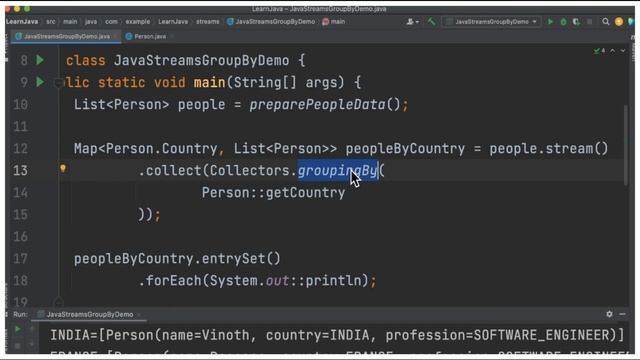This screenshot has height=360, width=640.
Task: Click line number 13 in the gutter
Action: tap(20, 171)
